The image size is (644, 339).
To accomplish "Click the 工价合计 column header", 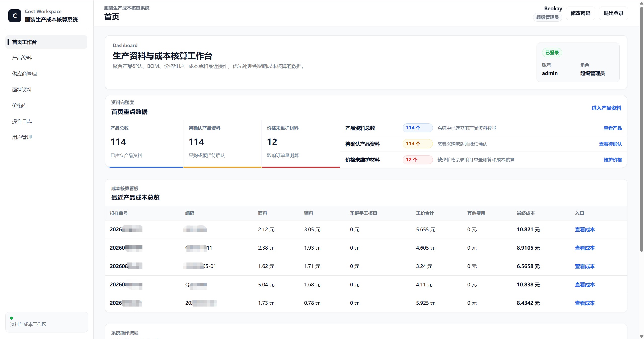I will point(425,213).
